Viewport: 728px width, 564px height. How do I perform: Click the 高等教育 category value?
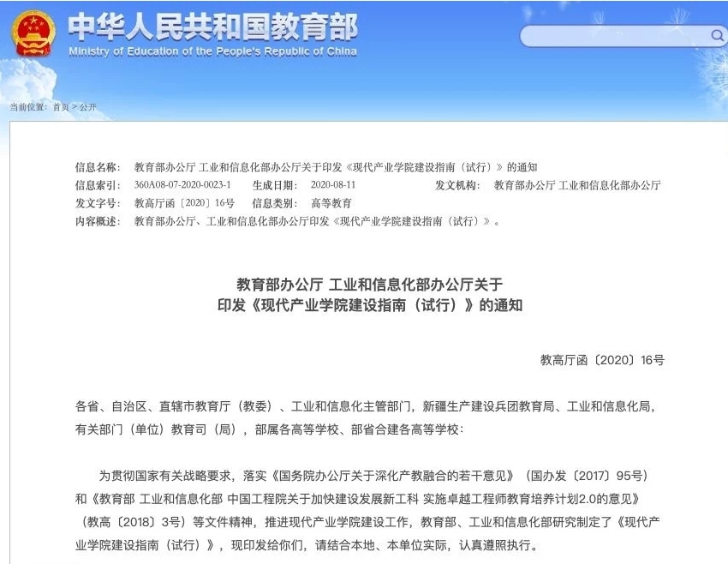331,203
